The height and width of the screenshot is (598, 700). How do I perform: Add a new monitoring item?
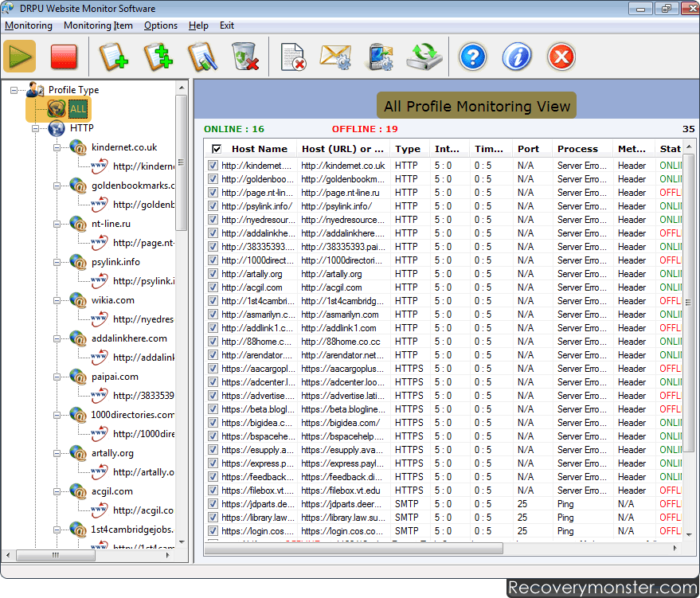[113, 57]
